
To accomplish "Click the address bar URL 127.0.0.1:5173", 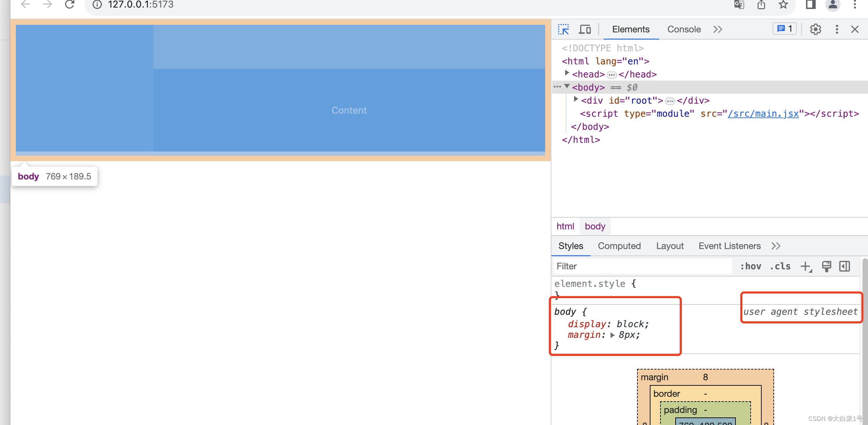I will tap(141, 4).
